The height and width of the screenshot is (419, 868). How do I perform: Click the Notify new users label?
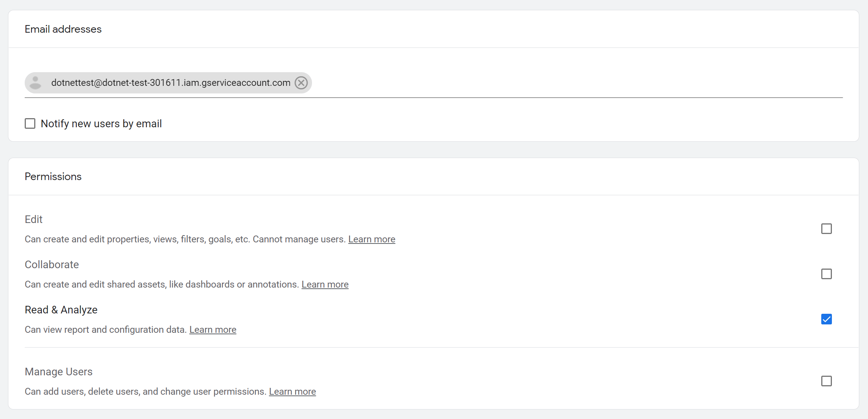(101, 124)
